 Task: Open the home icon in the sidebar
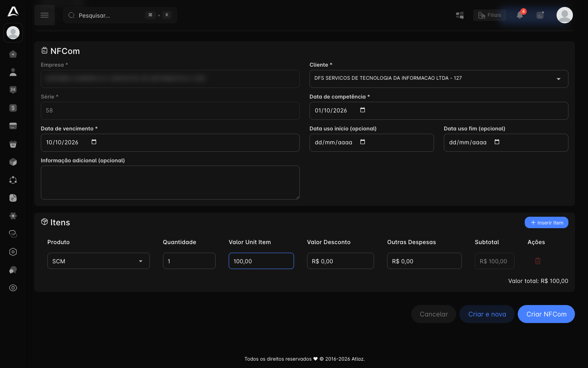pos(13,54)
